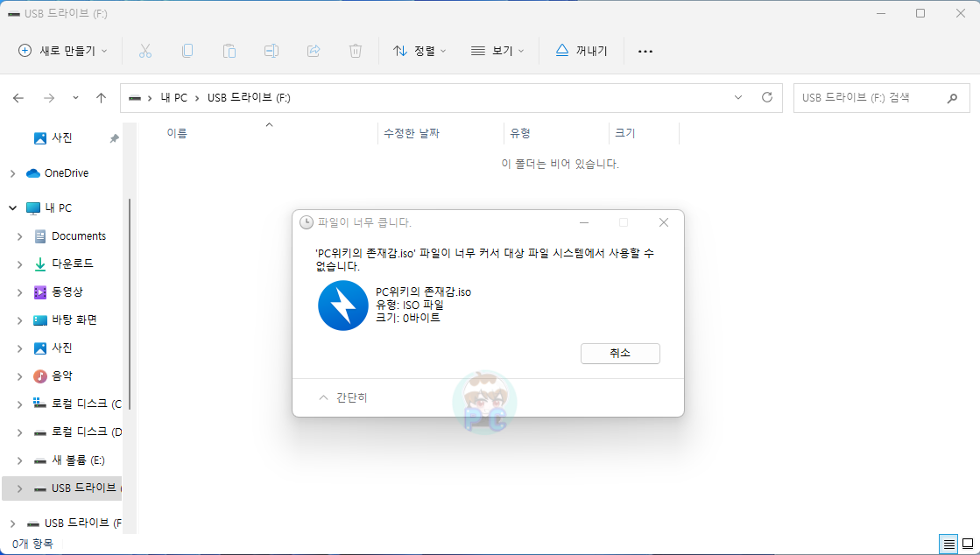Image resolution: width=980 pixels, height=555 pixels.
Task: Expand the 동영상 node
Action: (20, 292)
